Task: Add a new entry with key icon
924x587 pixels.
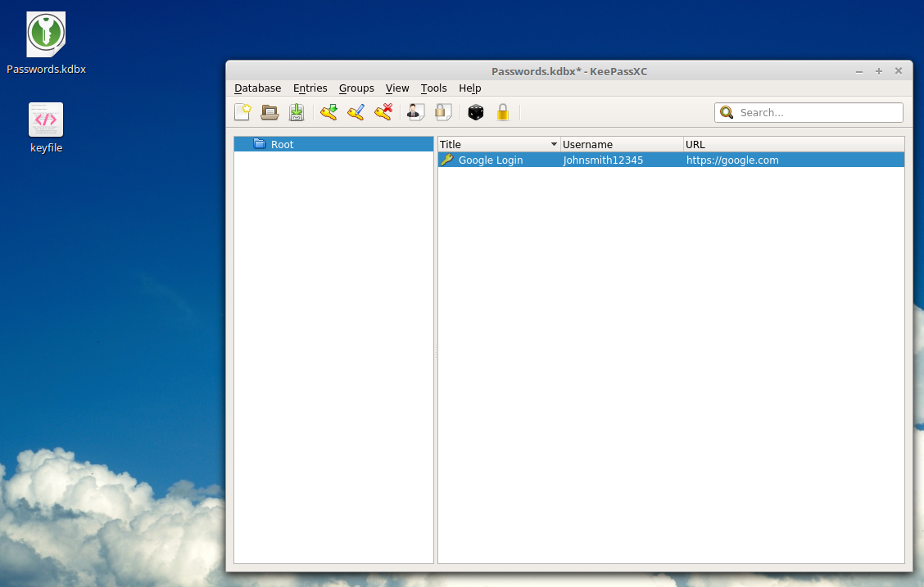Action: pos(328,112)
